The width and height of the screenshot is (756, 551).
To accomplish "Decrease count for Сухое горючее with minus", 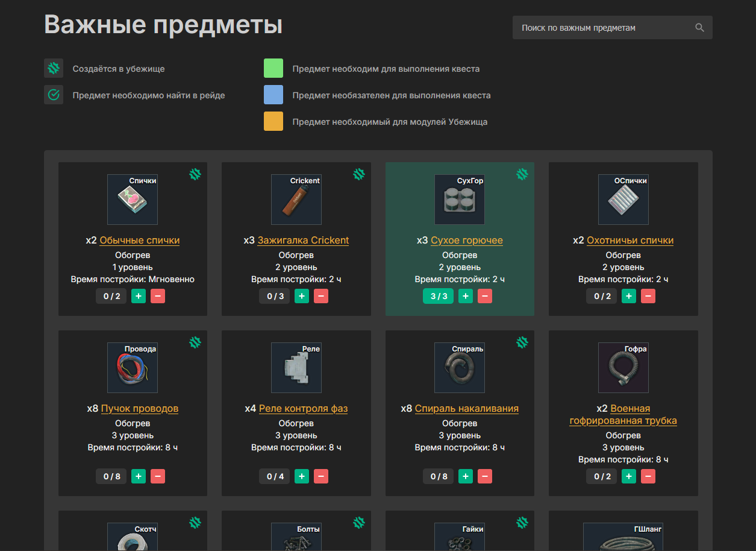I will point(485,296).
